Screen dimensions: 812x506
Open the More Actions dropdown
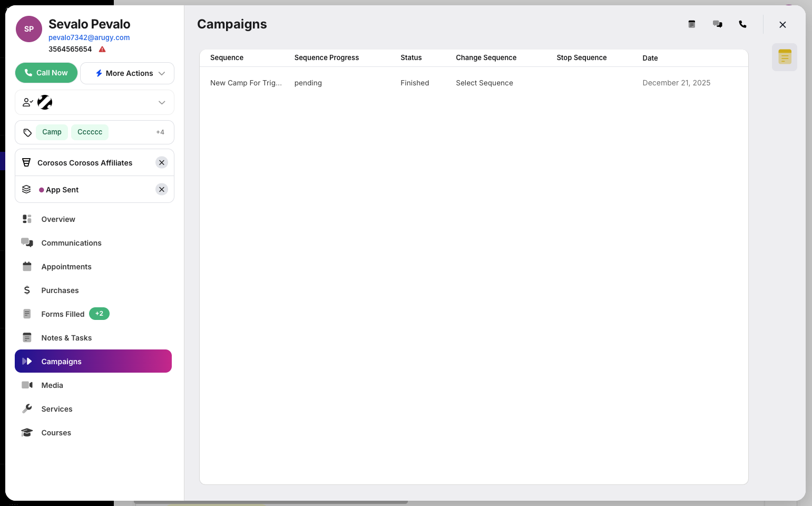(127, 73)
